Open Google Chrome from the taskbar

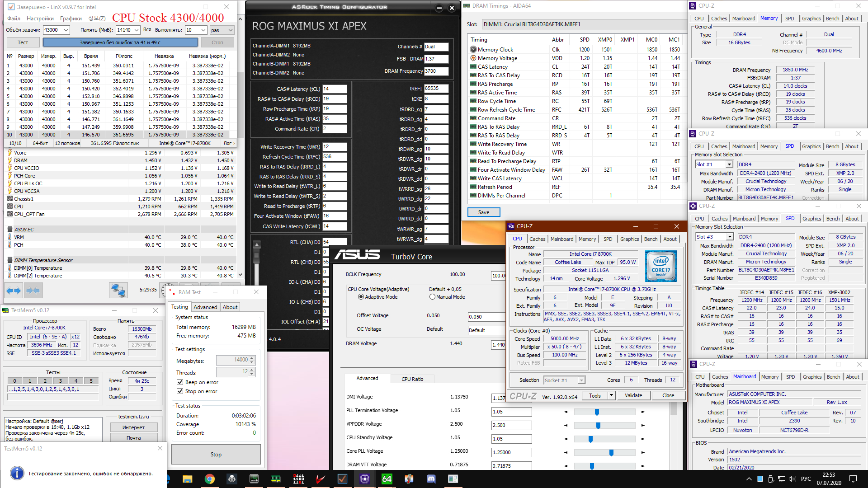tap(209, 479)
